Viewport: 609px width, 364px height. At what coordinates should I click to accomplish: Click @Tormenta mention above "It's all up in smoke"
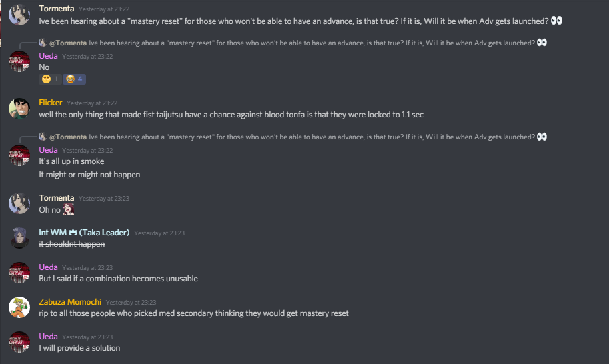pos(68,137)
